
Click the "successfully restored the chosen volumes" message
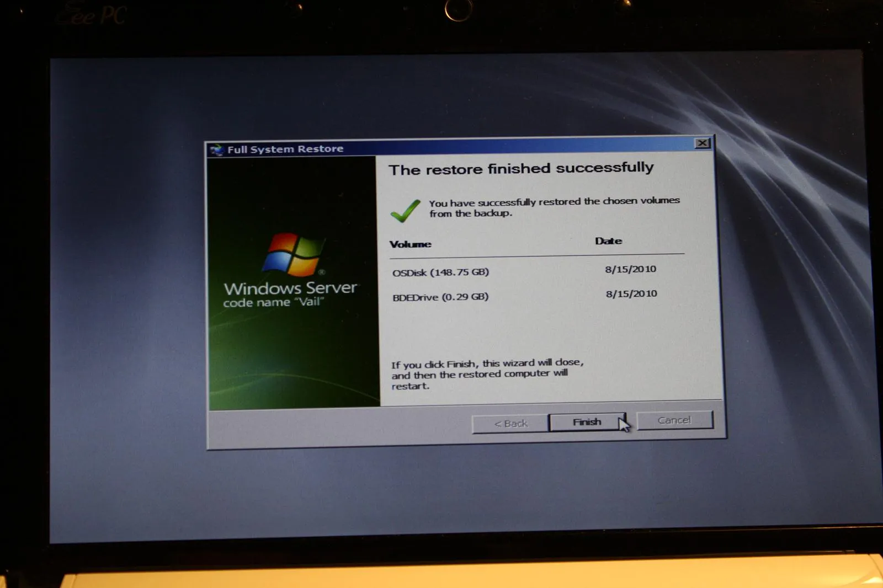[x=555, y=207]
